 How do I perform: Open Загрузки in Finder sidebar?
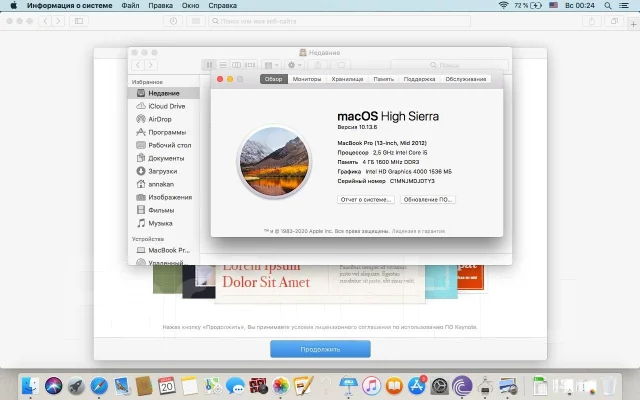point(164,171)
